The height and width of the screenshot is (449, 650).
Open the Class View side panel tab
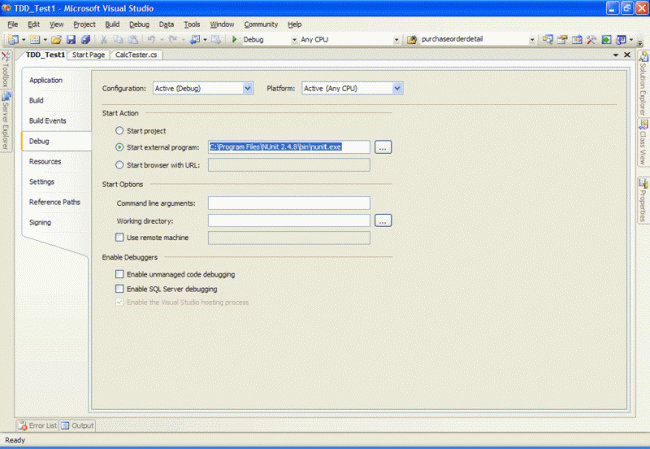click(643, 143)
